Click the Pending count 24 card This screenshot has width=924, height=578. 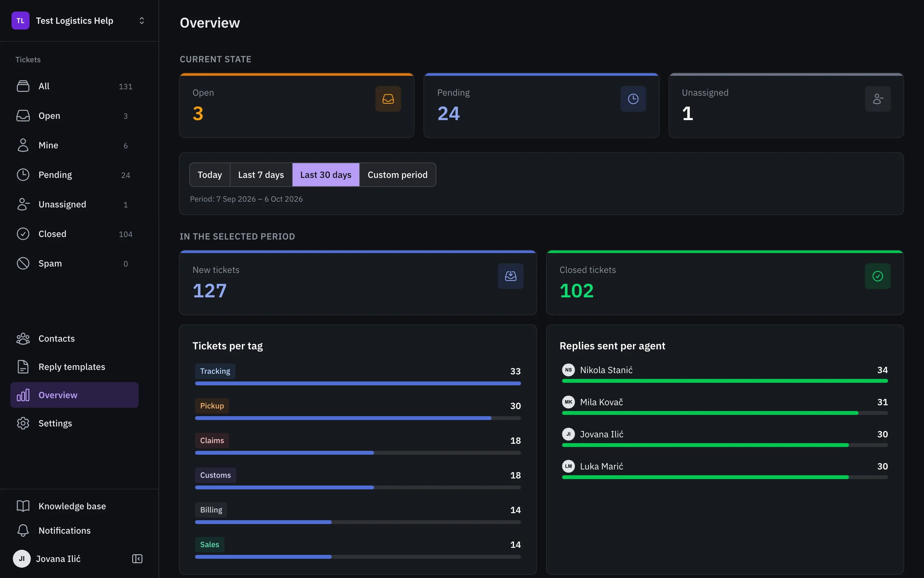coord(542,106)
